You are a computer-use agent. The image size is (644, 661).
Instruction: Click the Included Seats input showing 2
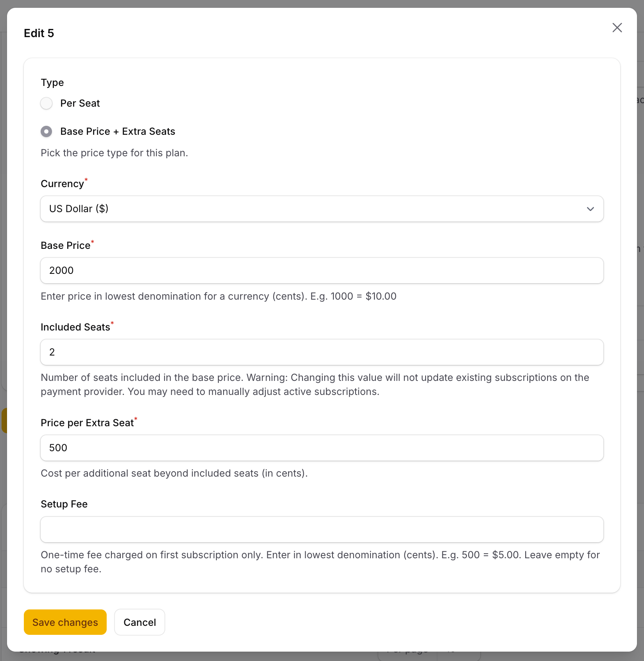321,352
